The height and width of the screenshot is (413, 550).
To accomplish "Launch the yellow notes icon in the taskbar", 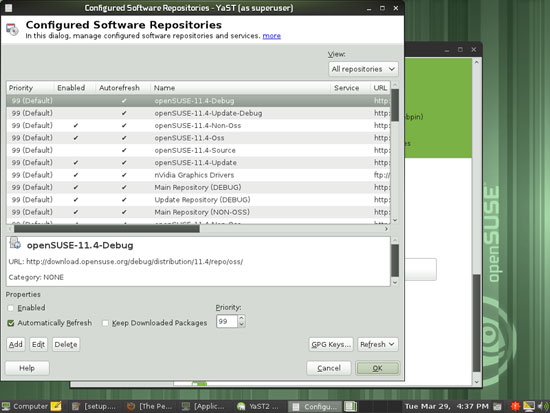I will pyautogui.click(x=56, y=406).
